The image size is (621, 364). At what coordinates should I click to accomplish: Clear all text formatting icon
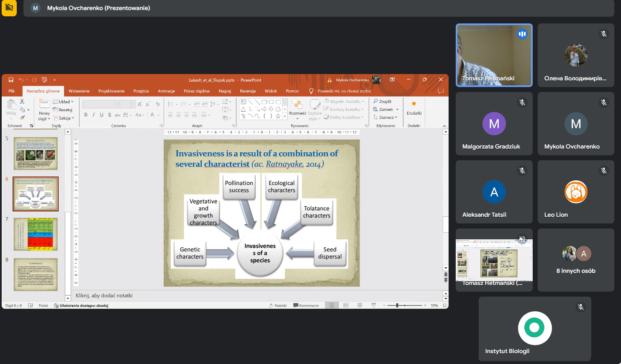click(158, 104)
